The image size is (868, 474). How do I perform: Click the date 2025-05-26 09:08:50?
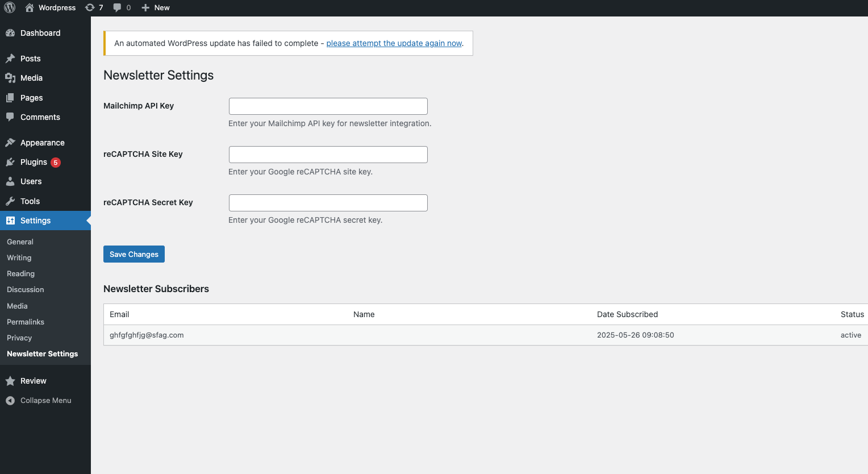coord(636,335)
